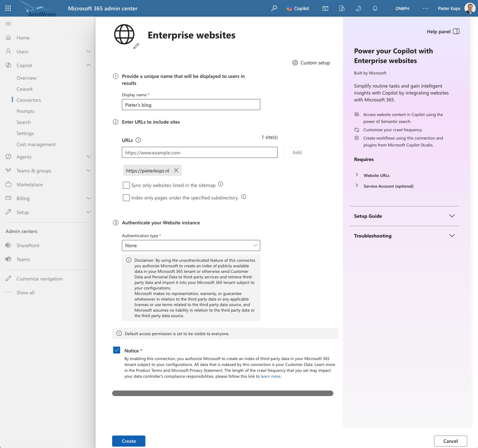Open SharePoint admin center
This screenshot has width=478, height=448.
(28, 245)
